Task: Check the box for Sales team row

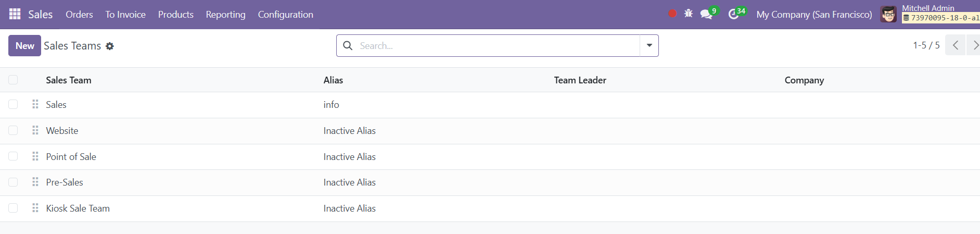Action: (x=13, y=104)
